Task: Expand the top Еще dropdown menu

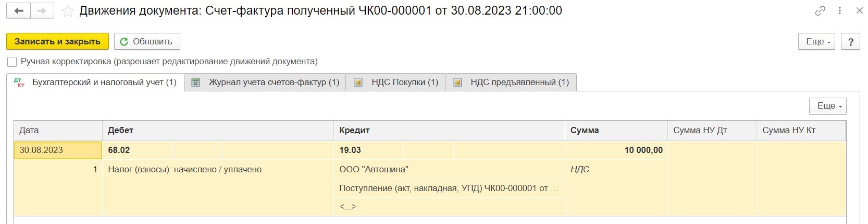Action: 816,42
